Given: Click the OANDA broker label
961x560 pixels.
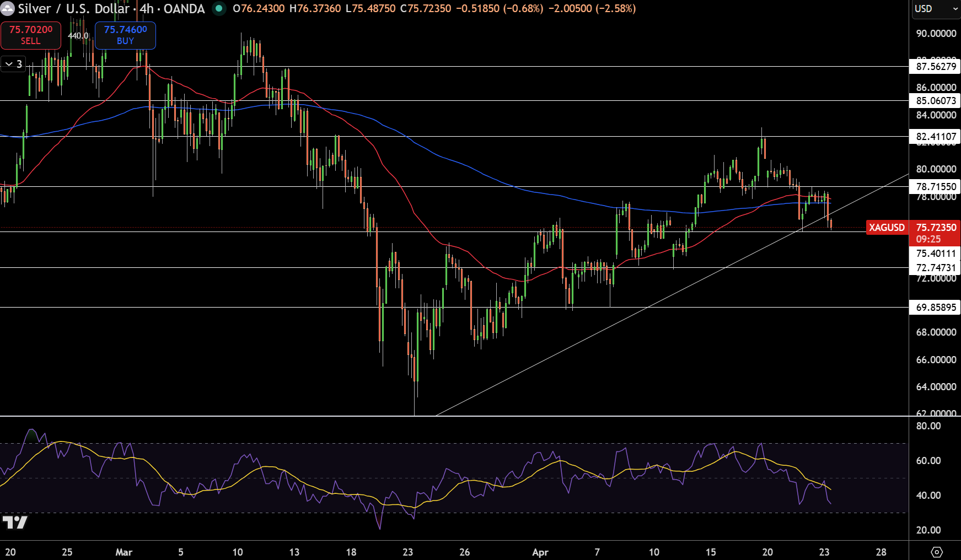Looking at the screenshot, I should tap(184, 9).
